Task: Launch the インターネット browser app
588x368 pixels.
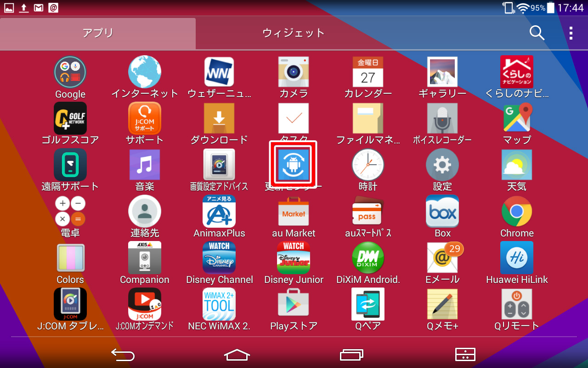Action: 145,72
